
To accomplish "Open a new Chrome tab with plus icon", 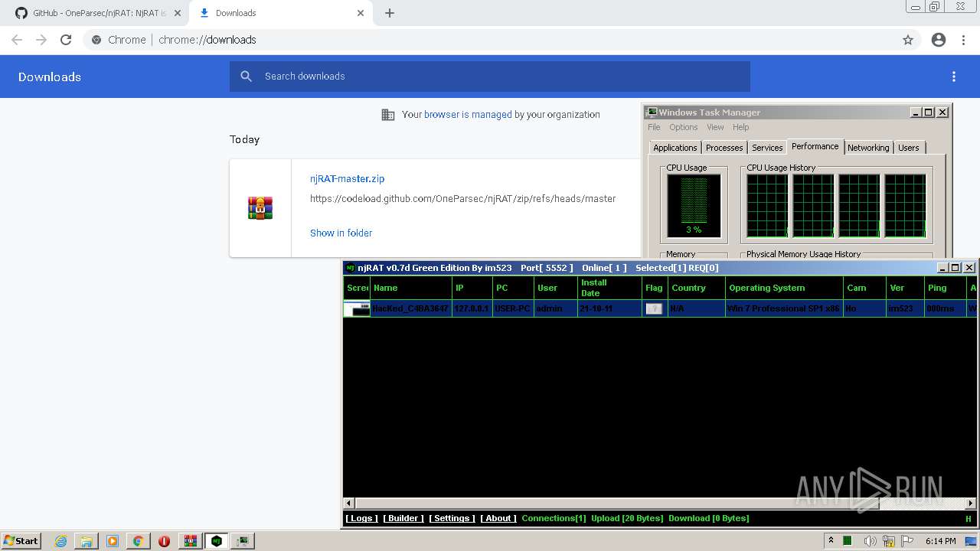I will pos(390,13).
